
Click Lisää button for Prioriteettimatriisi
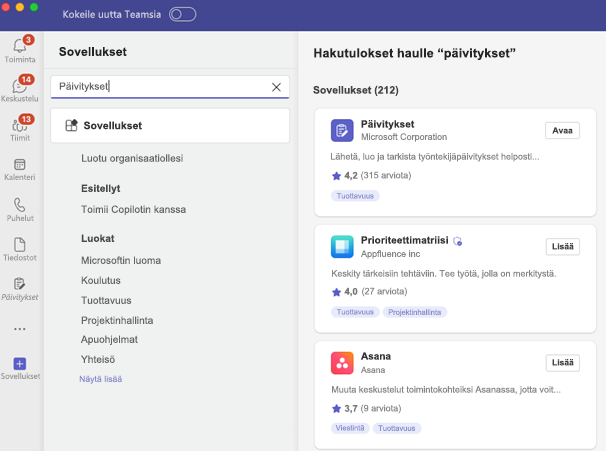[563, 247]
